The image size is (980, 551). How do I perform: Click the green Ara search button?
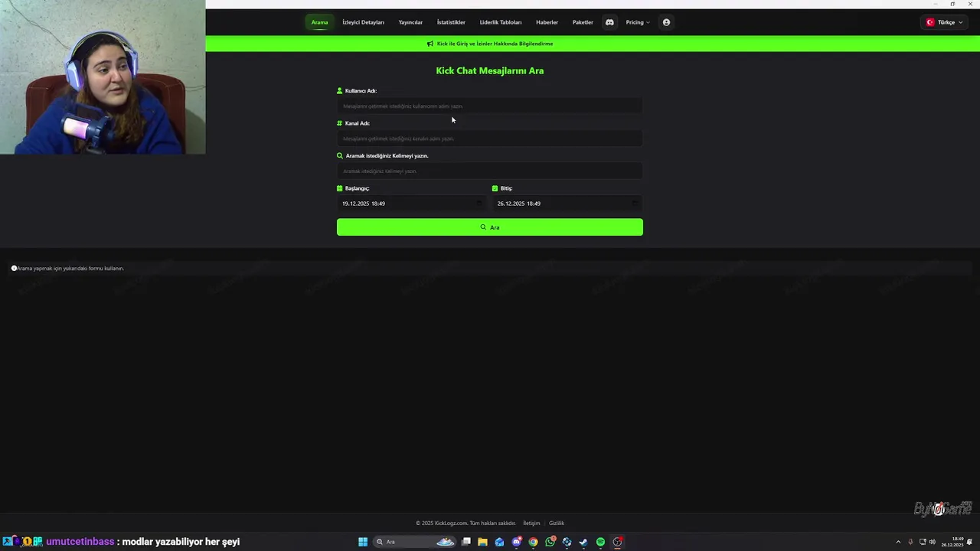(x=490, y=227)
